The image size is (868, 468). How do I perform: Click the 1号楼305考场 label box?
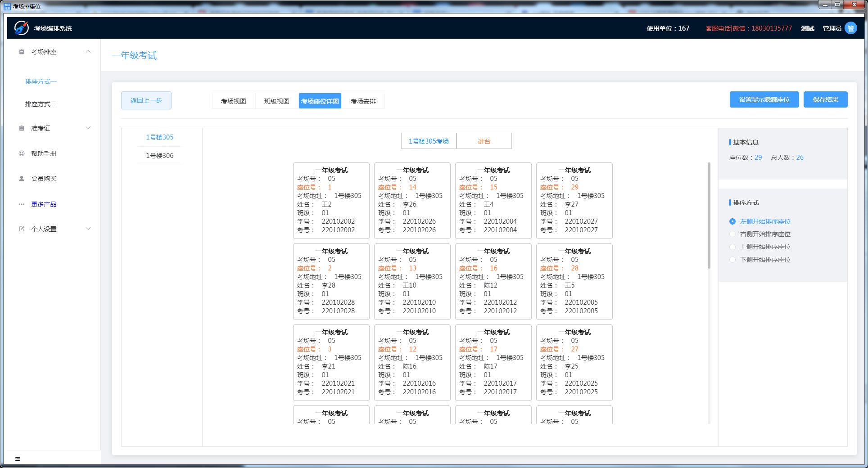tap(429, 141)
